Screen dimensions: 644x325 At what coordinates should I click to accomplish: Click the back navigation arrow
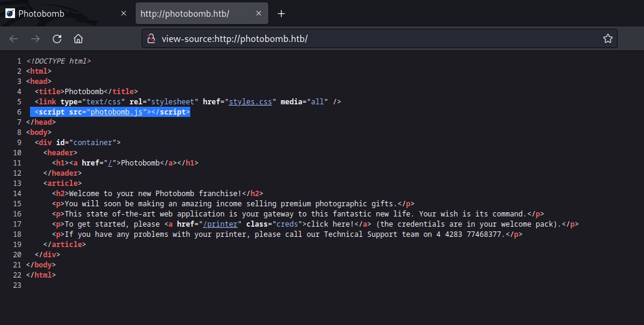tap(14, 39)
